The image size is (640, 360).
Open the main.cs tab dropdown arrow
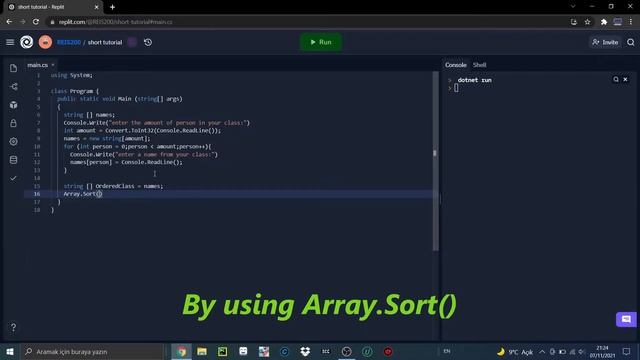point(53,65)
